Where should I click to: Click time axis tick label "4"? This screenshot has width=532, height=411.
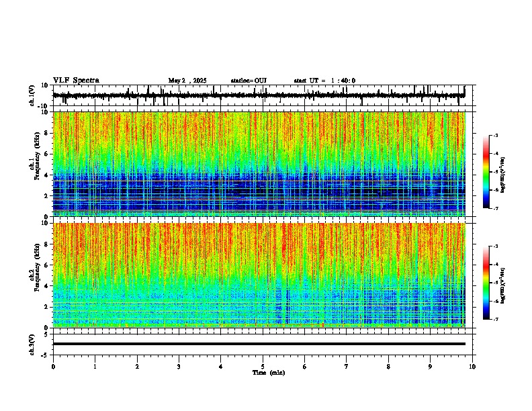(221, 367)
